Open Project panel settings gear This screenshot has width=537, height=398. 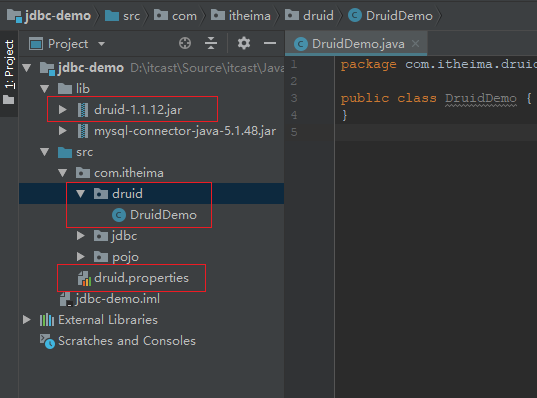point(244,43)
